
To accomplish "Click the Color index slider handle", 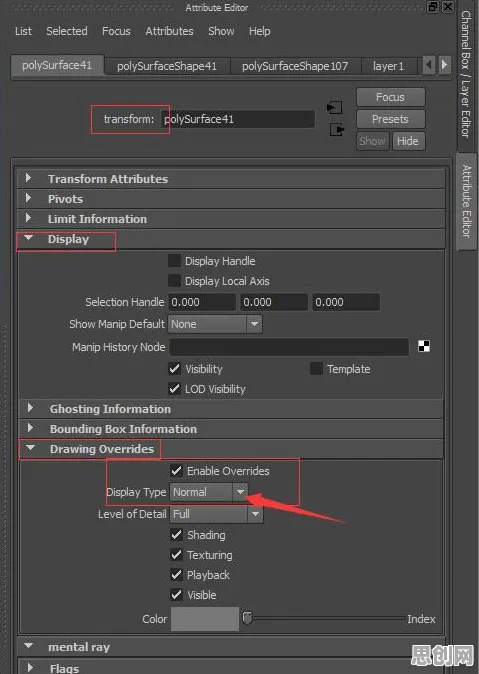I will [x=247, y=619].
